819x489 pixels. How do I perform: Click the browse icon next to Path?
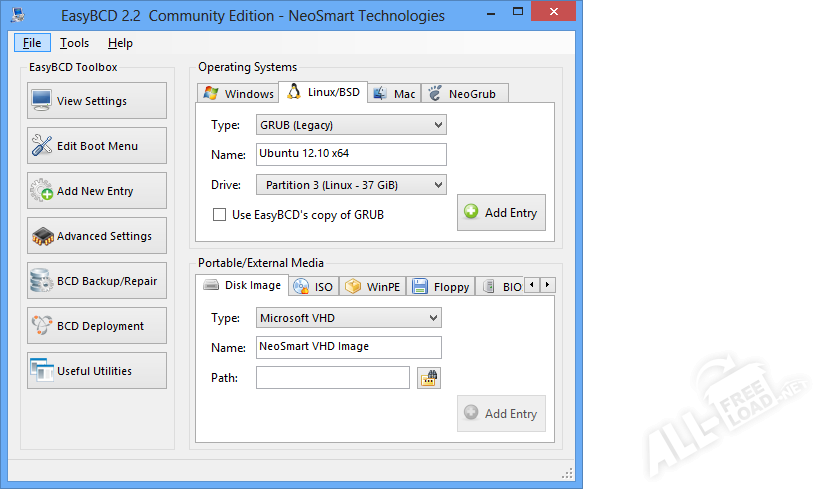click(x=429, y=378)
